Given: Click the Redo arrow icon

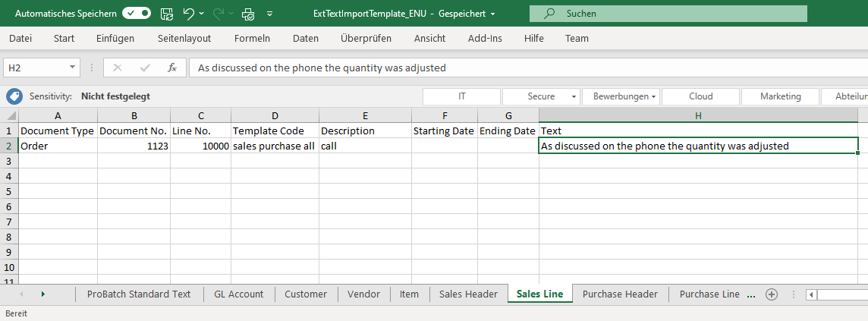Looking at the screenshot, I should 218,14.
